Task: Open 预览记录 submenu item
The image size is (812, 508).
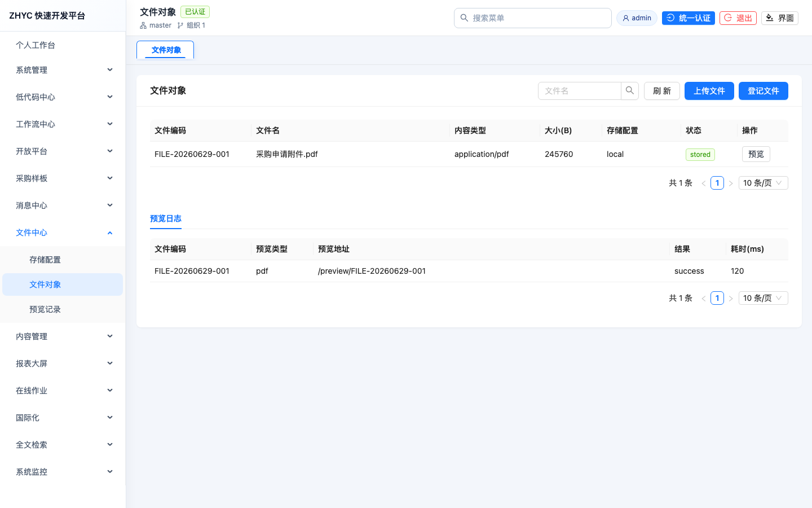Action: 63,309
